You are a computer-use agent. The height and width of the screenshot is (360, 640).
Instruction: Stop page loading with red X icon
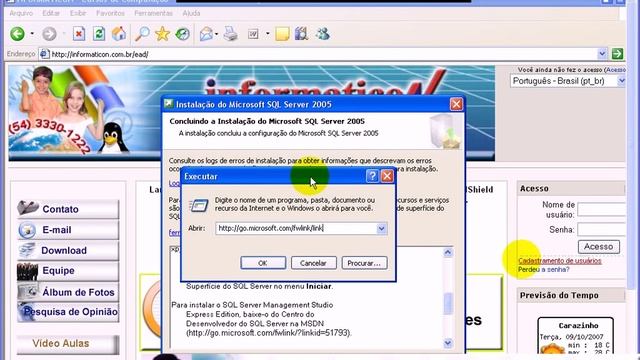click(x=79, y=34)
